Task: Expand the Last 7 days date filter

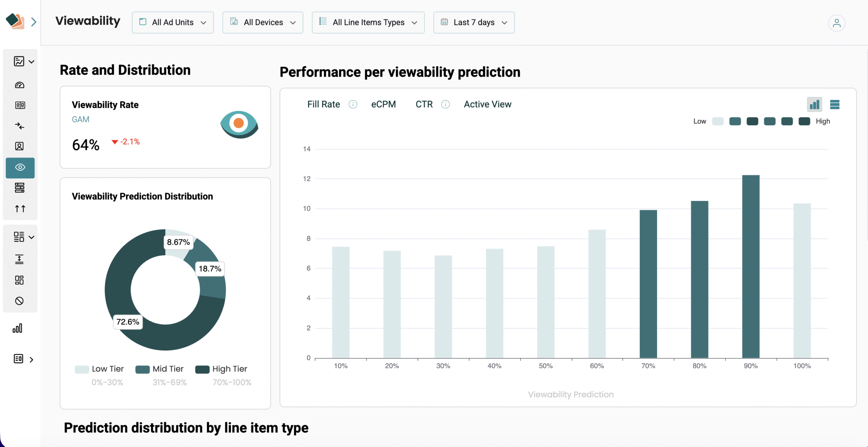Action: (x=474, y=22)
